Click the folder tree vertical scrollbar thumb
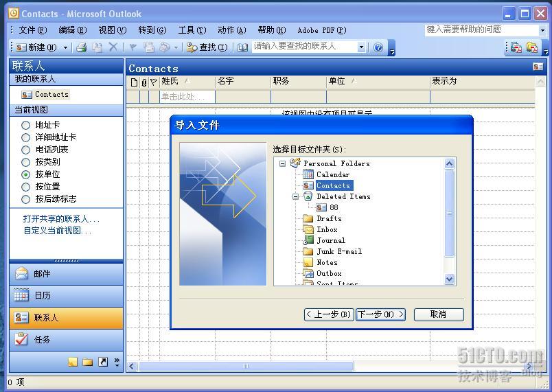Image resolution: width=552 pixels, height=392 pixels. pos(449,214)
